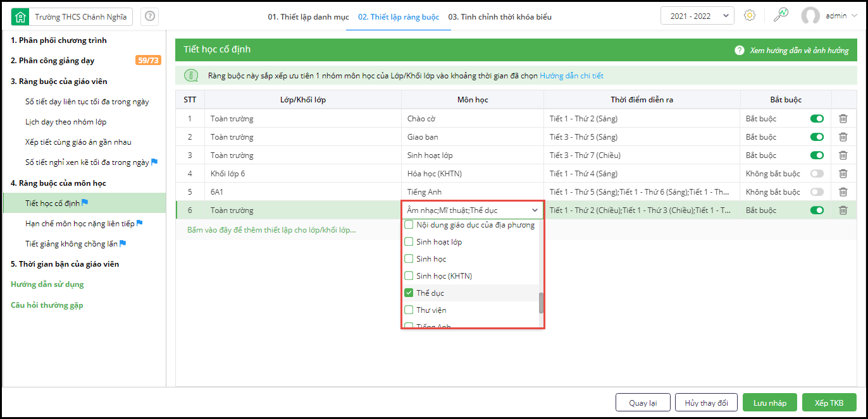Click the flag icon next to Tiết học cố định
Viewport: 868px width, 419px height.
85,203
